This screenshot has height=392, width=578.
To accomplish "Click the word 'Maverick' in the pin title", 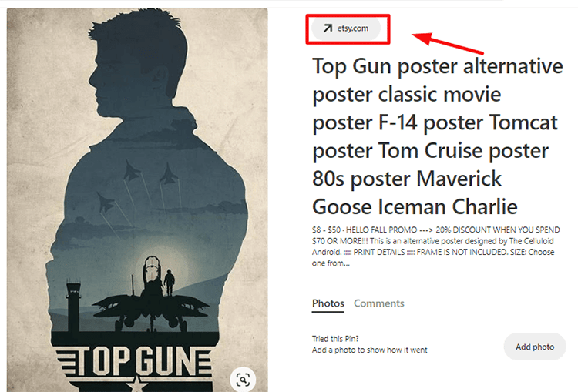I will (459, 179).
